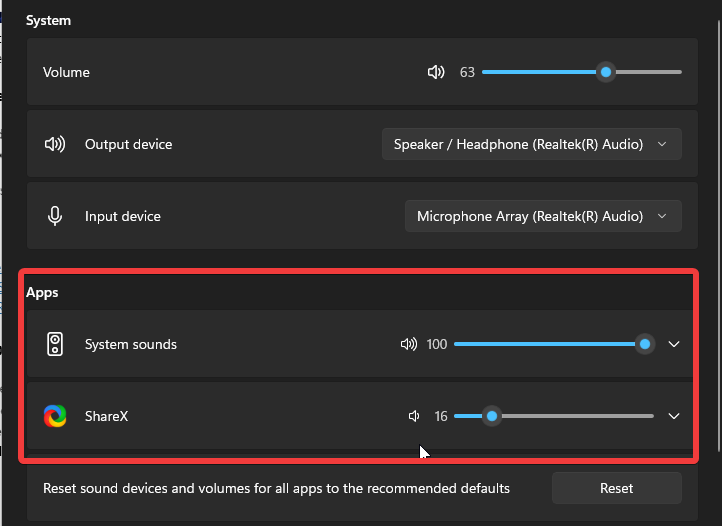
Task: Click the Output device speaker icon
Action: pos(55,144)
